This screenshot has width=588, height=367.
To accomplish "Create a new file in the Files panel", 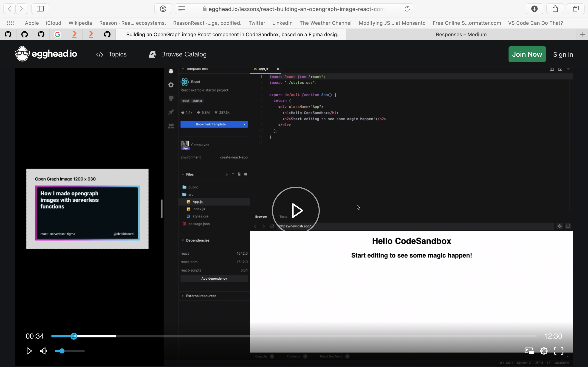I will 239,174.
